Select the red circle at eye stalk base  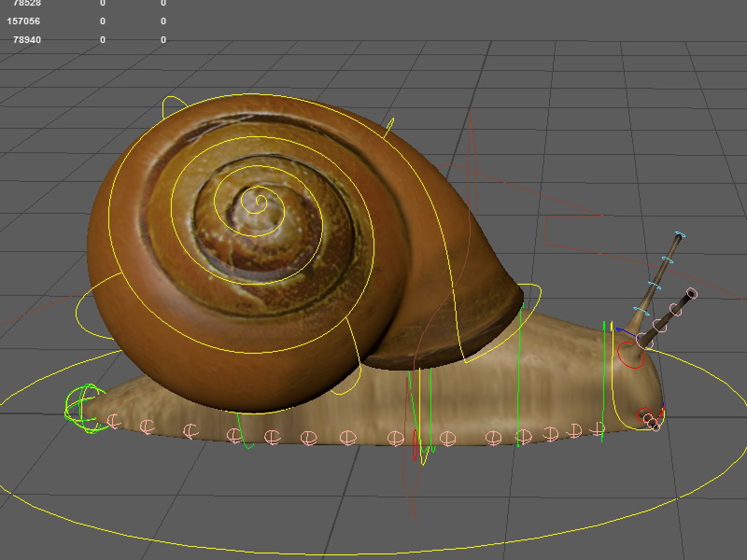[631, 355]
